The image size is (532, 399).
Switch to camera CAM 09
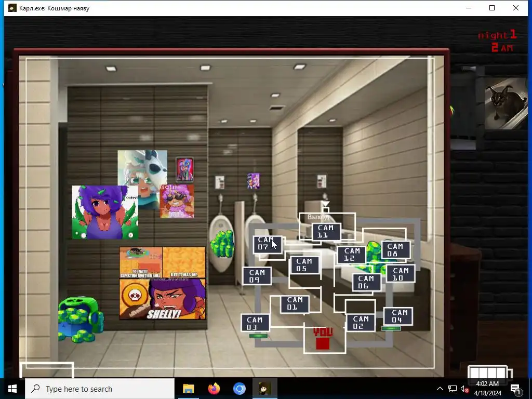point(257,276)
